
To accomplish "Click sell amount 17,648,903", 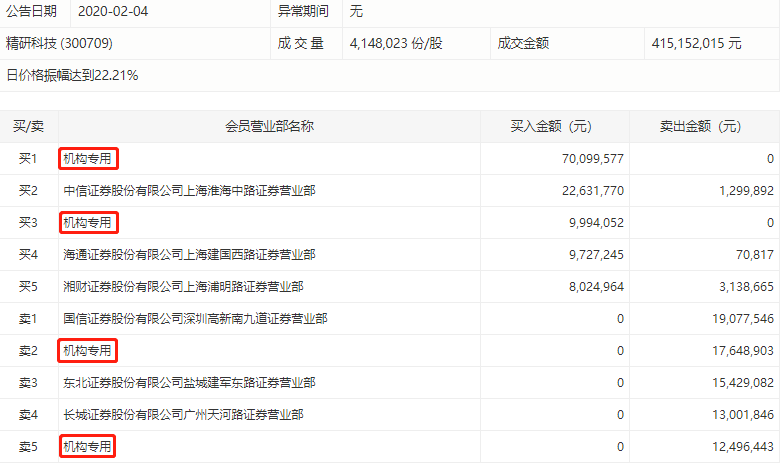I will pyautogui.click(x=743, y=351).
